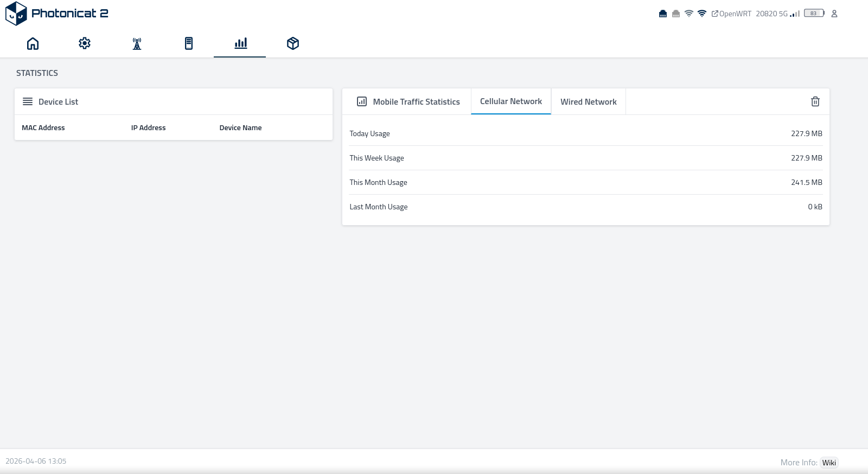868x474 pixels.
Task: Open the Home dashboard icon
Action: coord(33,43)
